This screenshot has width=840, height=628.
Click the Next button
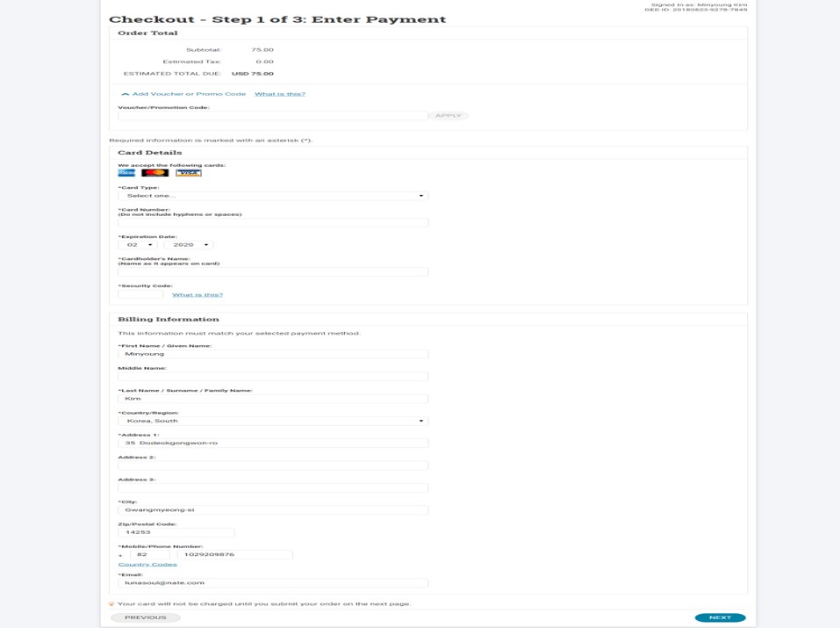[x=720, y=617]
